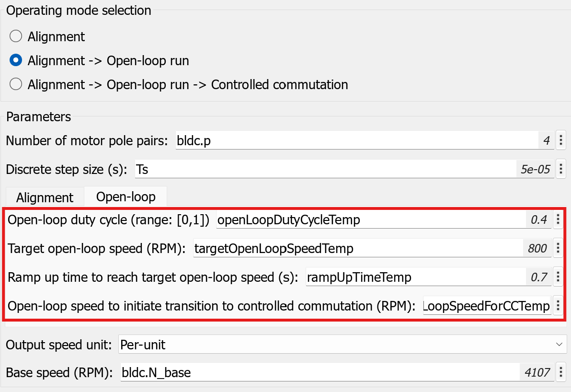This screenshot has height=392, width=571.
Task: Switch to the Open-loop tab
Action: point(126,196)
